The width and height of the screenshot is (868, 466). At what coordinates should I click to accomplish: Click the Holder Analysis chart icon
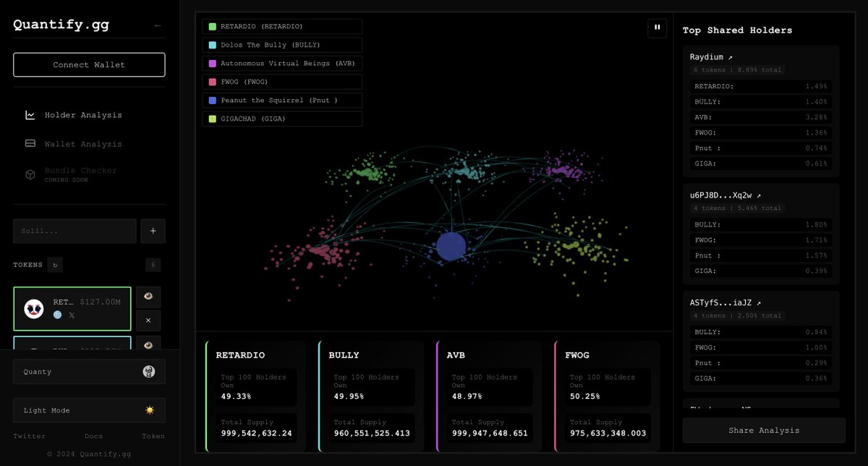point(30,115)
